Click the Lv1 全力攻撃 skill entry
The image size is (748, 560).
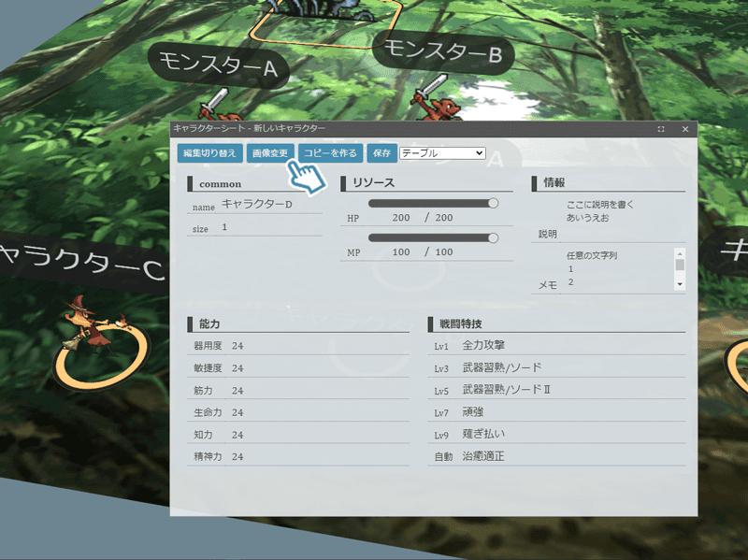pos(556,345)
